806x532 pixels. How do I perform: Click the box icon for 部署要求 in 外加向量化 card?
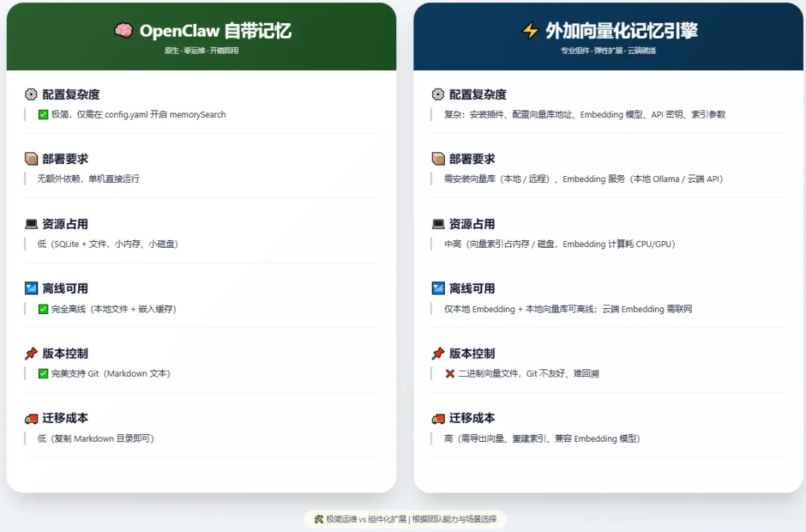[438, 159]
